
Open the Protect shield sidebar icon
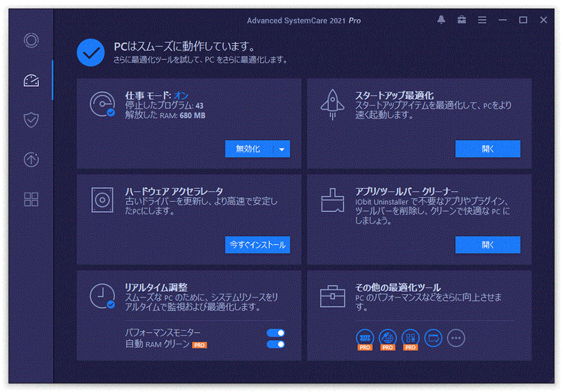[31, 120]
